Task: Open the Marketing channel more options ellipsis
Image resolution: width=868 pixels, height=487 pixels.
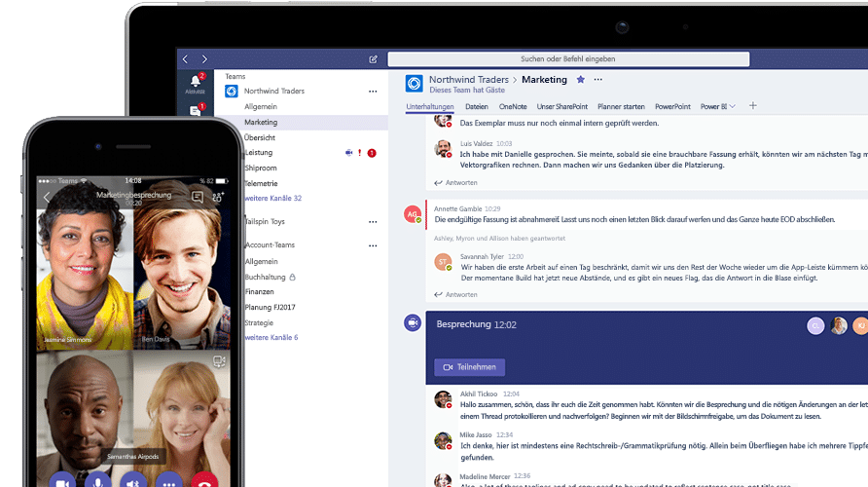Action: point(597,80)
